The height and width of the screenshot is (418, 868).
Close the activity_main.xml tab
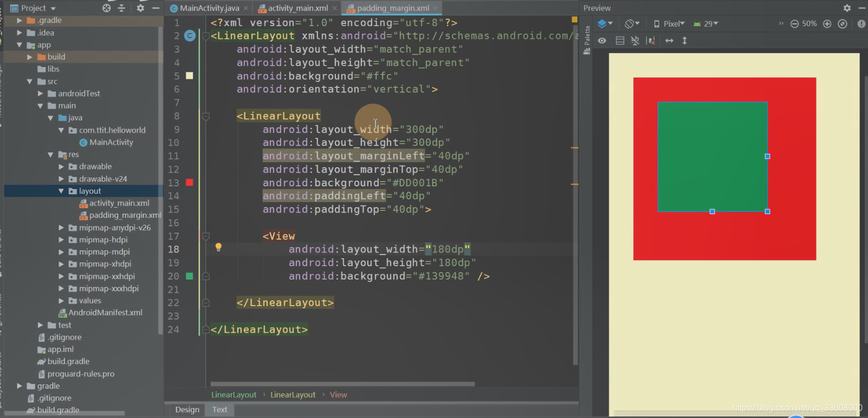(334, 8)
